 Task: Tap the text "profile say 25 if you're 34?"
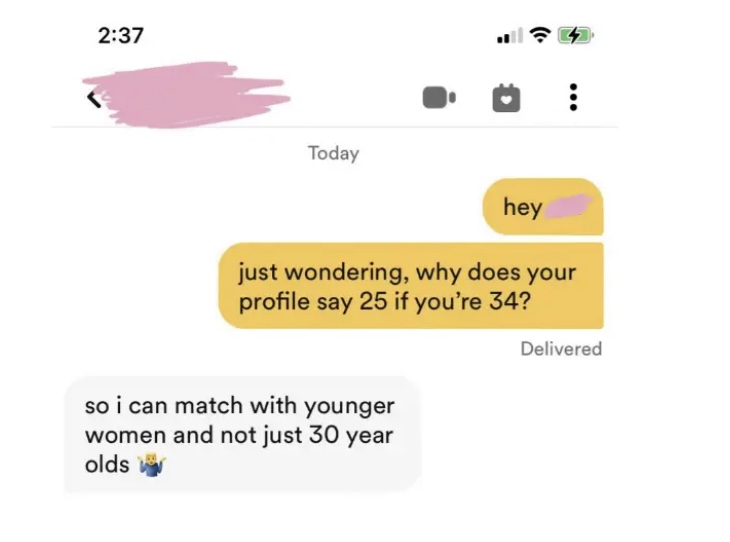(384, 302)
